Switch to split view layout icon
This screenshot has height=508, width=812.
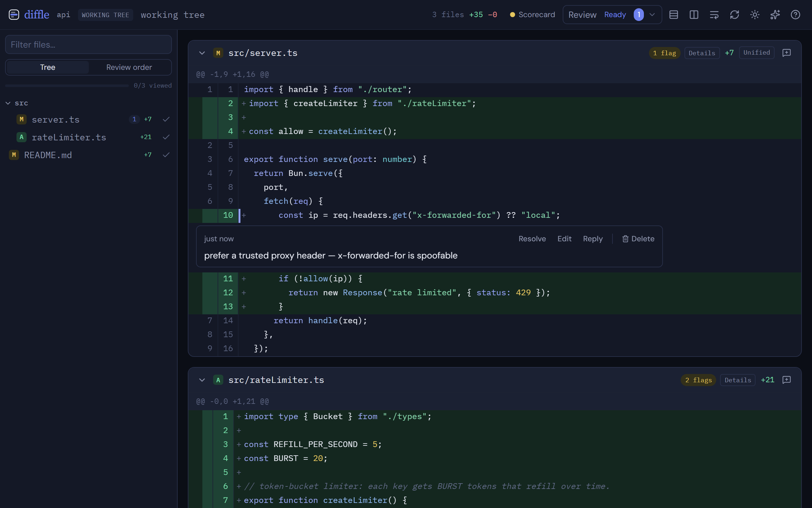pyautogui.click(x=694, y=15)
